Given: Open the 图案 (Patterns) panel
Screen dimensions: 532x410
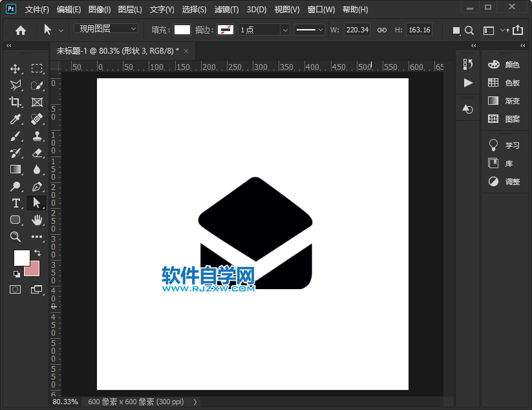Looking at the screenshot, I should click(505, 118).
